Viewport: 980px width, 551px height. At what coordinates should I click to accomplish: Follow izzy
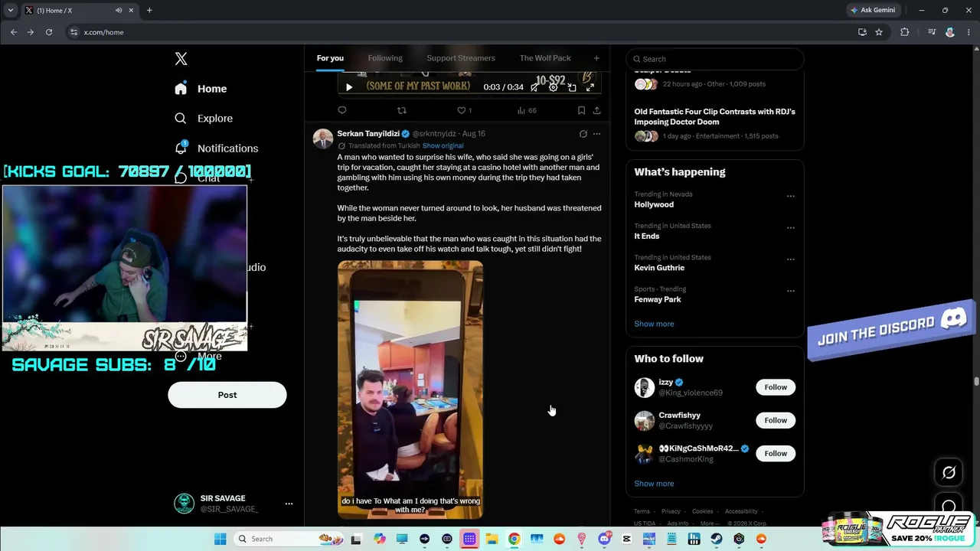[x=776, y=387]
